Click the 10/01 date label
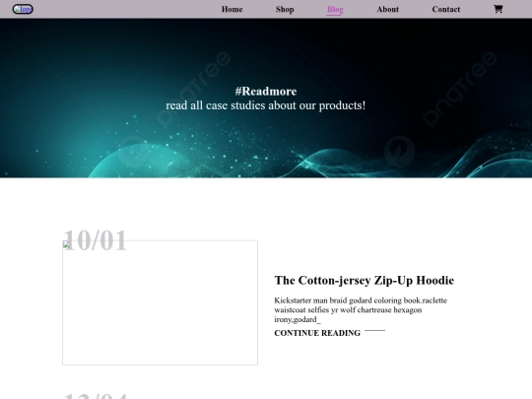532x399 pixels. tap(95, 240)
